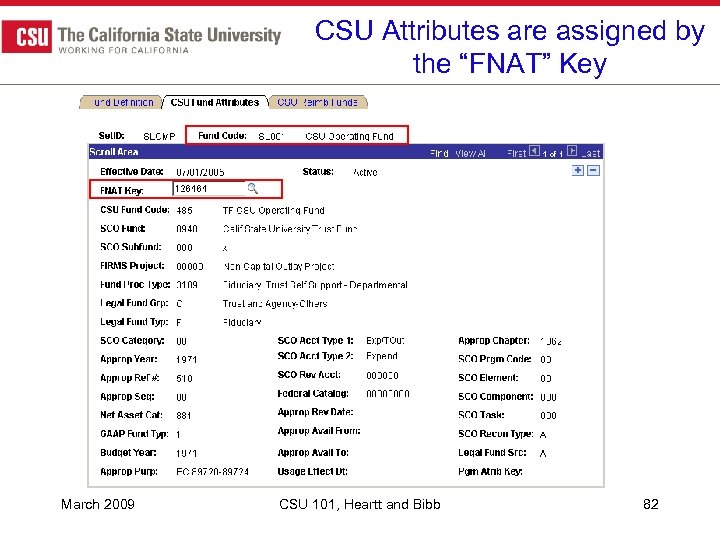720x540 pixels.
Task: Select the CSU Fund Code value 485
Action: (184, 211)
